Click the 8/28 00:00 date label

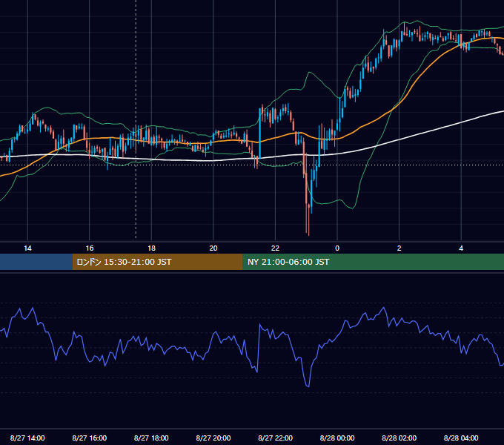(337, 438)
